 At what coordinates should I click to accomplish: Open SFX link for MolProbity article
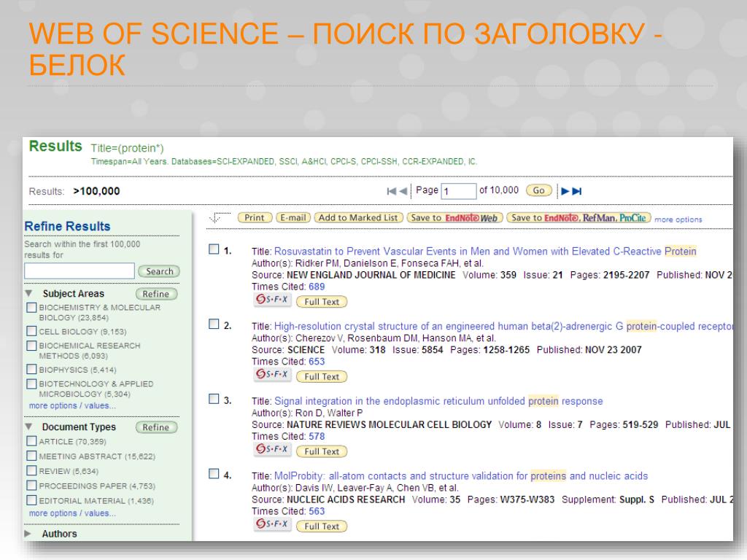(272, 524)
